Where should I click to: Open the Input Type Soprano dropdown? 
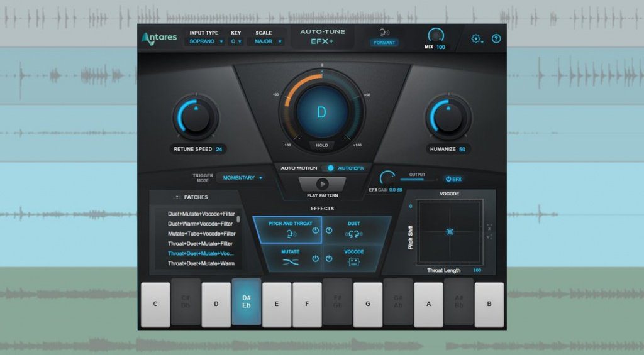click(206, 41)
